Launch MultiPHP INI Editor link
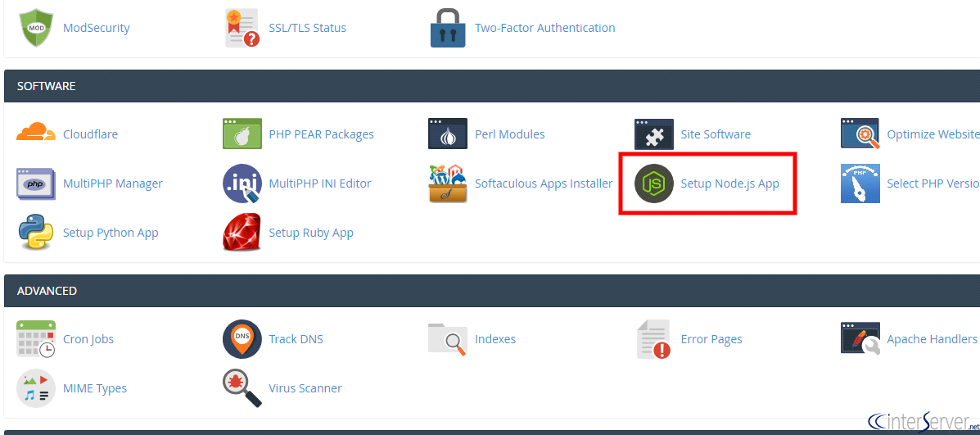 (x=320, y=184)
